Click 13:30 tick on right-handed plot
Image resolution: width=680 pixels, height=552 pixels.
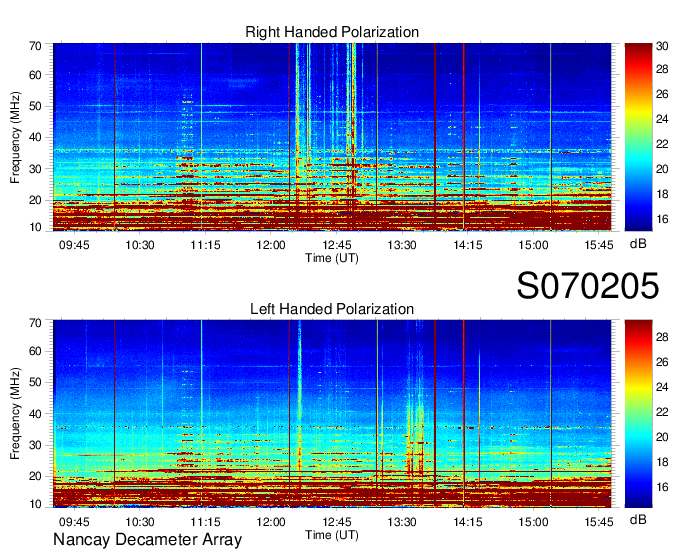point(402,245)
